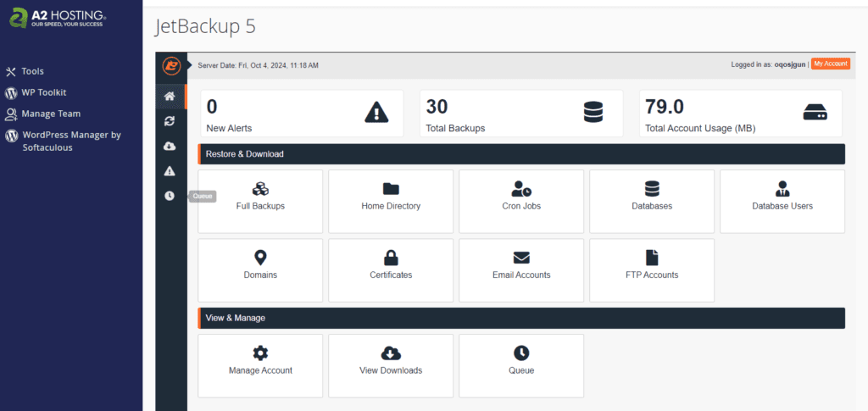Viewport: 868px width, 411px height.
Task: Click the Restore & Download section header
Action: [521, 153]
